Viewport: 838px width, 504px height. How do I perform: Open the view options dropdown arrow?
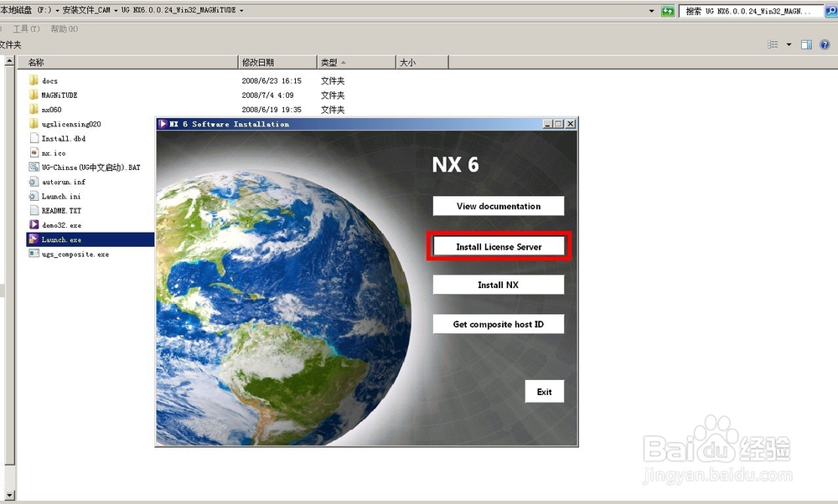[789, 44]
